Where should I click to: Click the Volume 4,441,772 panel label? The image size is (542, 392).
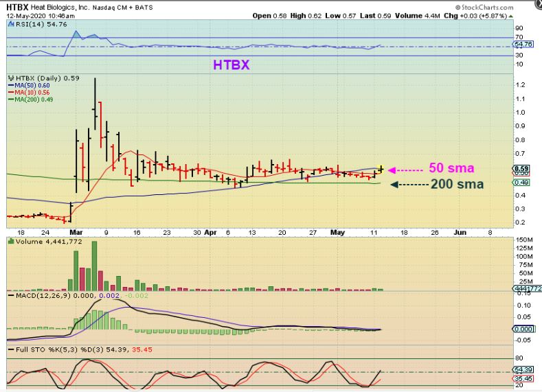coord(49,242)
